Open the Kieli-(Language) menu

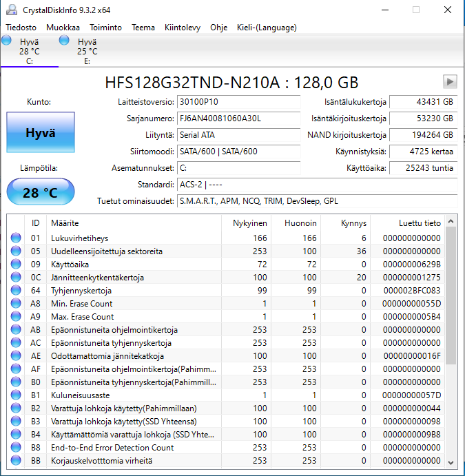tap(267, 28)
